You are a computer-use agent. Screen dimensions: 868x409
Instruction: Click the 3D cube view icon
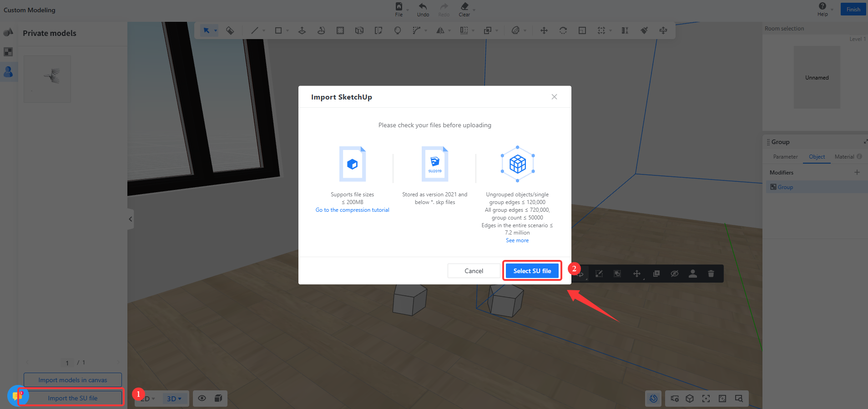(690, 399)
